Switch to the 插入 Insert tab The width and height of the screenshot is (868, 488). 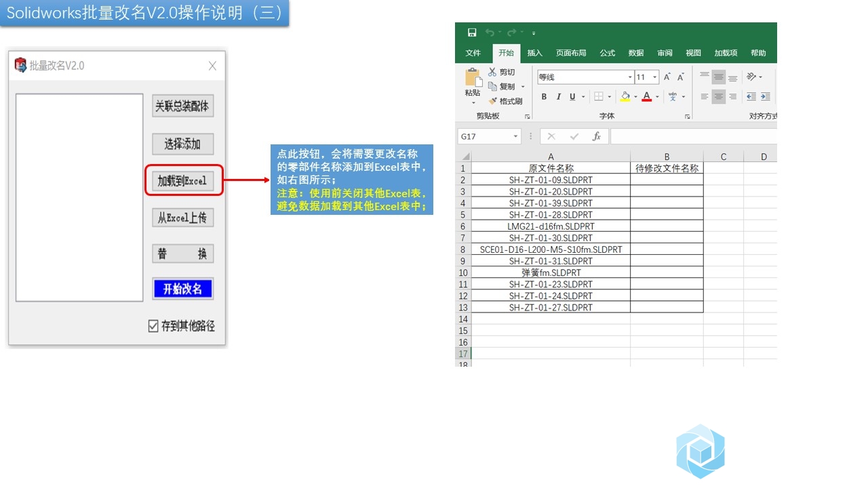pos(535,53)
